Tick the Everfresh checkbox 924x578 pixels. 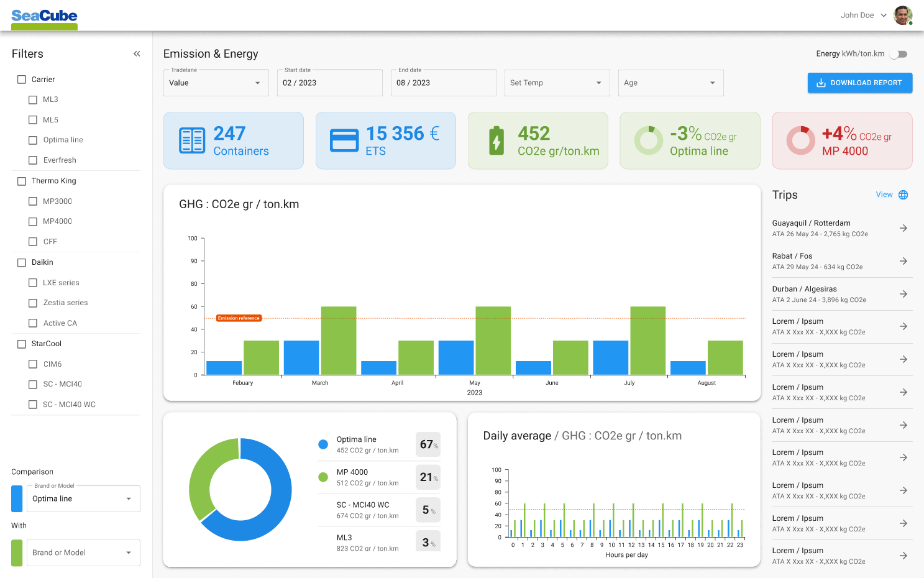click(33, 160)
